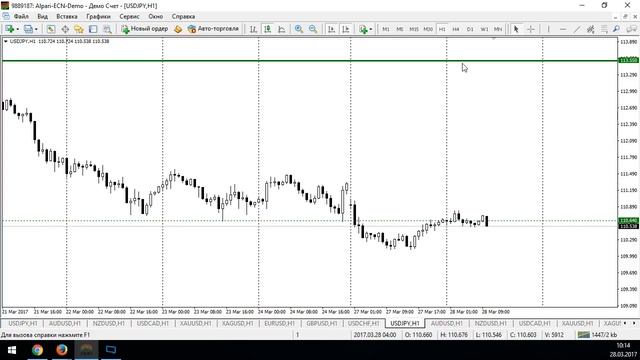Open the Вид menu
The width and height of the screenshot is (640, 360).
(42, 16)
